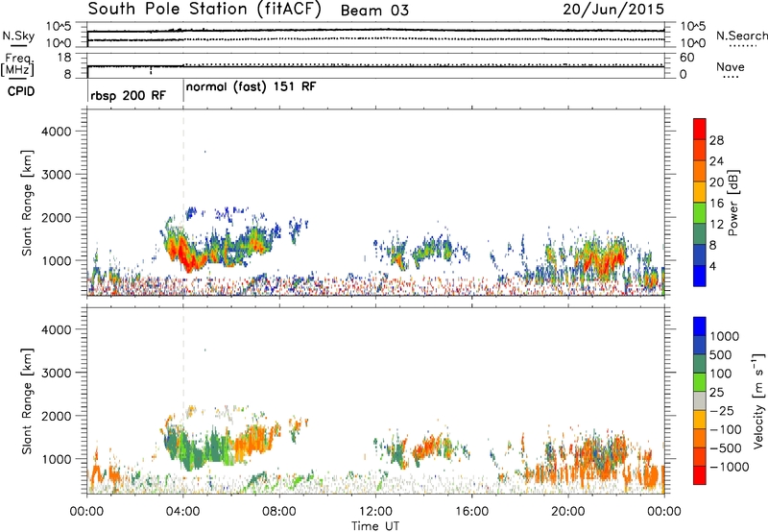
Task: Click the "Freq. [MHz]" axis label
Action: pyautogui.click(x=17, y=64)
